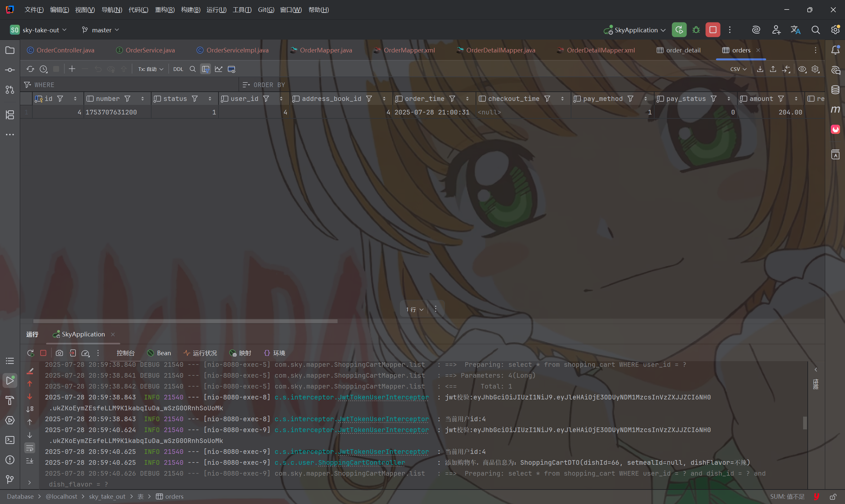Click the horizontal scrollbar of the table
Screen dimensions: 845x504
click(x=185, y=321)
